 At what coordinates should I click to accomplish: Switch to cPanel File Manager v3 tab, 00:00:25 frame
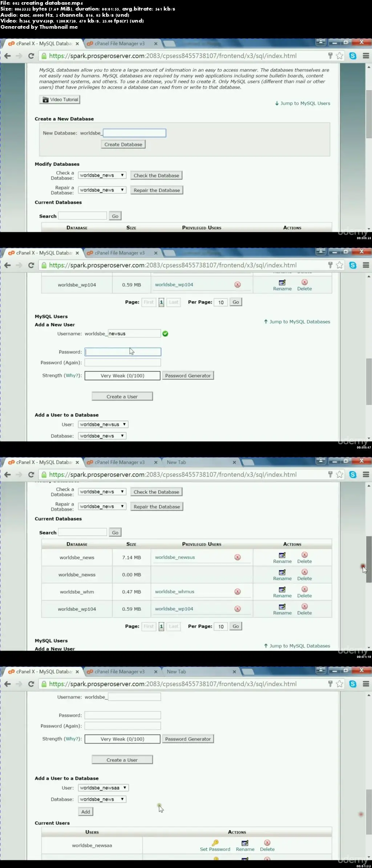coord(120,44)
